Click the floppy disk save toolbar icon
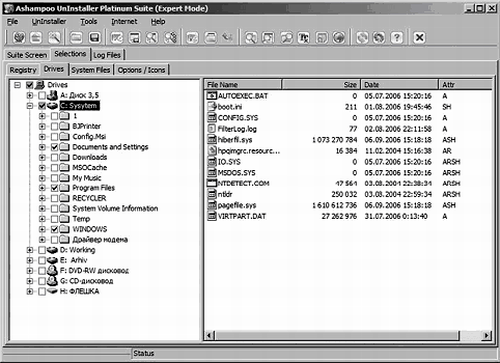500x363 pixels. pyautogui.click(x=95, y=38)
